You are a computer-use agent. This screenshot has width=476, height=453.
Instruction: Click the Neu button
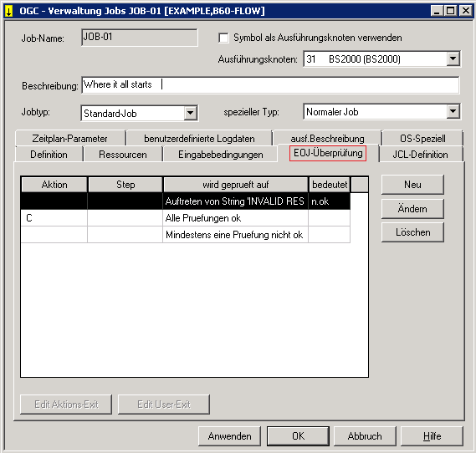(412, 185)
